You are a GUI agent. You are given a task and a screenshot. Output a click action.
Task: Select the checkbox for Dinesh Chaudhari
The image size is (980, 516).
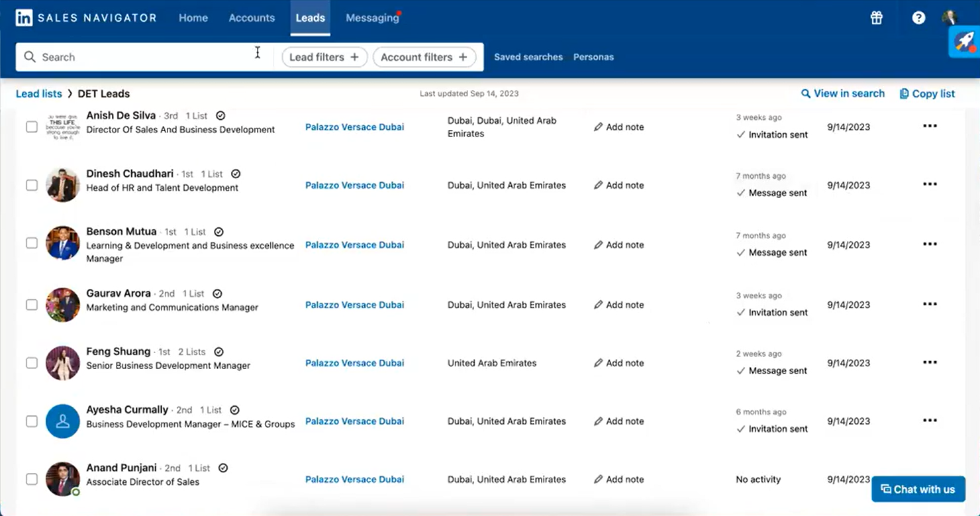click(32, 185)
